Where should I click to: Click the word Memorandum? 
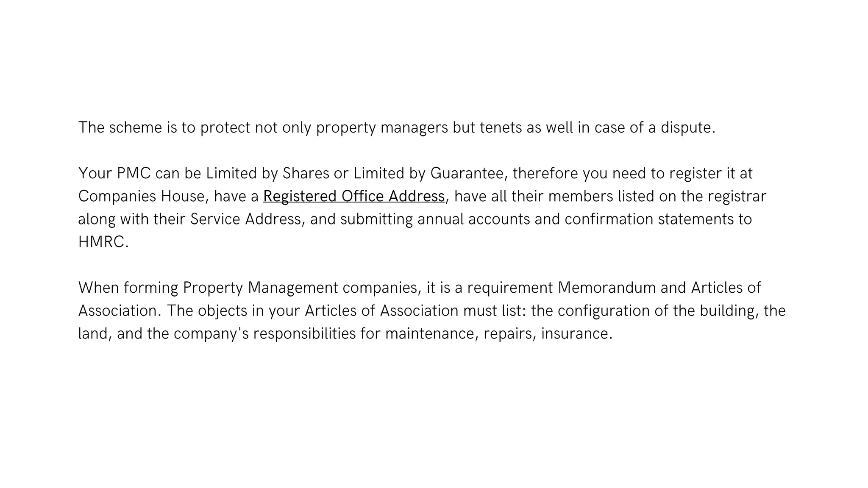[607, 288]
